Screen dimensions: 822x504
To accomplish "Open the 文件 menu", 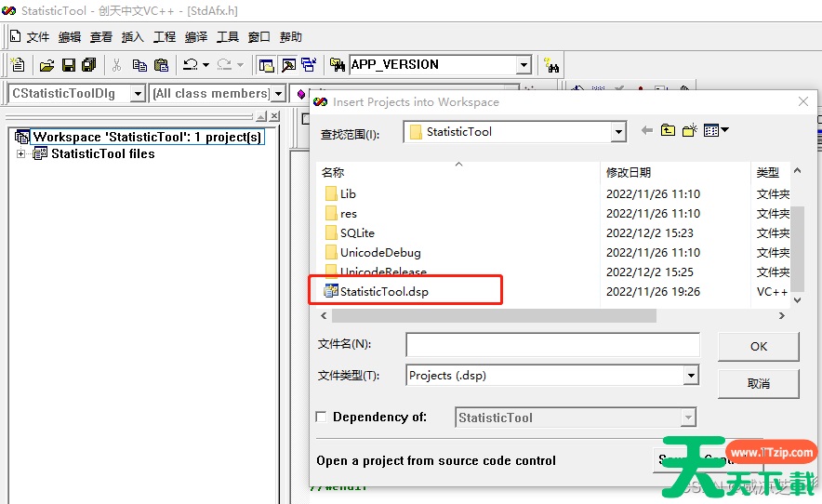I will click(31, 37).
